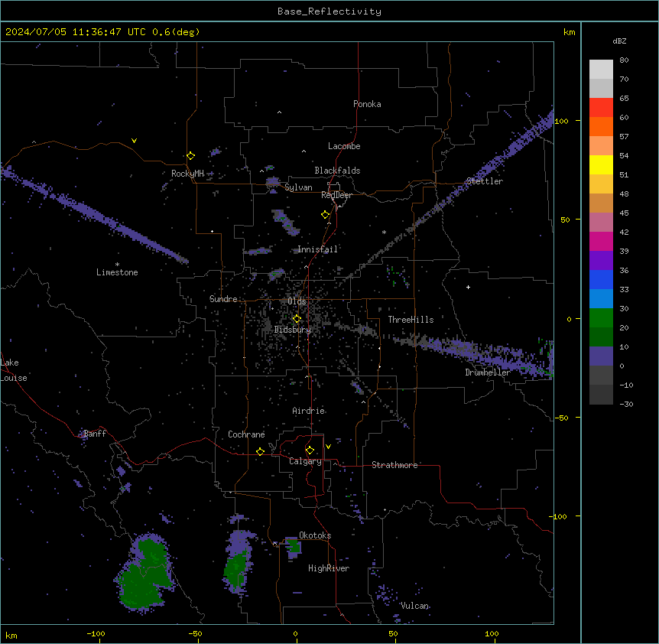Select the Blackfalds label
Viewport: 659px width, 644px height.
337,171
